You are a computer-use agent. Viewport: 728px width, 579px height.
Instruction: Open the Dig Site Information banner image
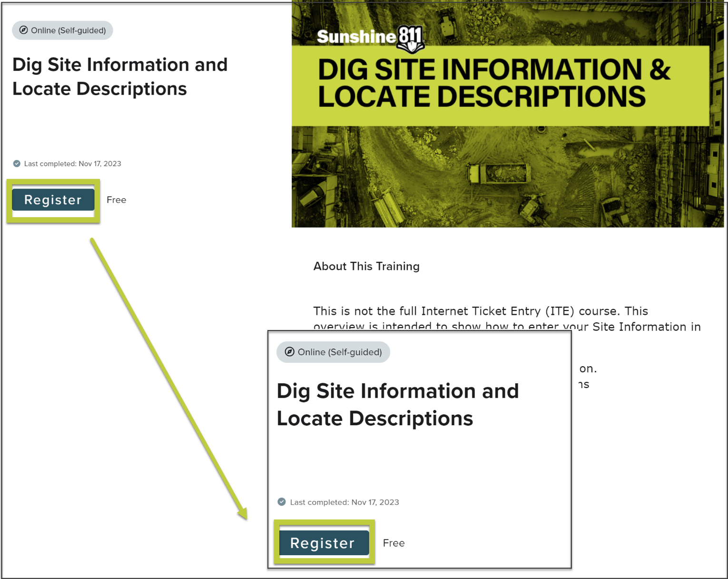(507, 114)
